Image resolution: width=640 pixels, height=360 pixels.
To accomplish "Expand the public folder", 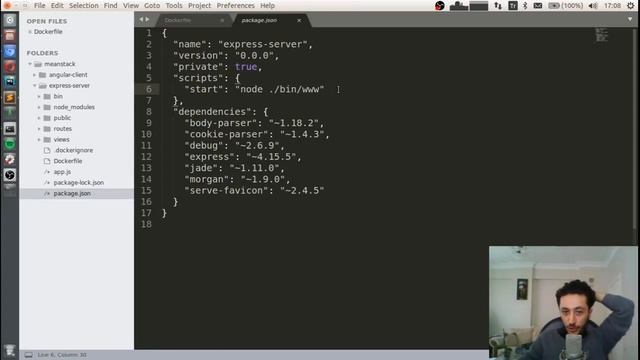I will point(39,118).
